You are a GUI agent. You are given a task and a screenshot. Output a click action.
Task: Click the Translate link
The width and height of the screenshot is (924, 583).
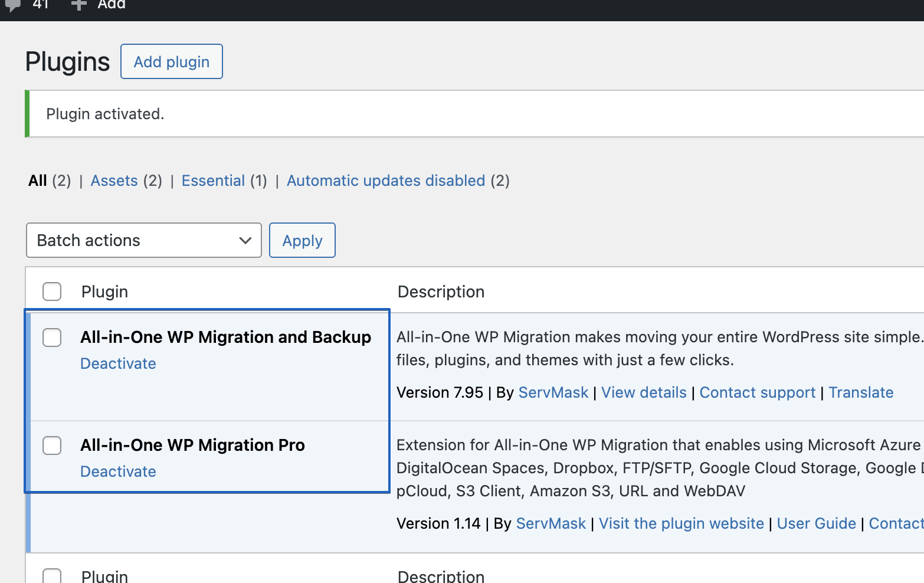[x=861, y=392]
